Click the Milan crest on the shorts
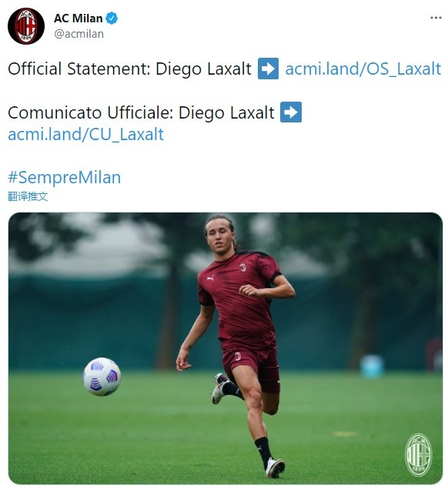 click(238, 356)
